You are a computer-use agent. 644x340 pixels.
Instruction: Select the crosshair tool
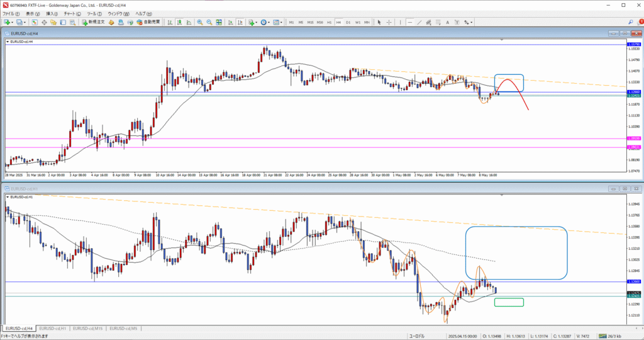[389, 22]
